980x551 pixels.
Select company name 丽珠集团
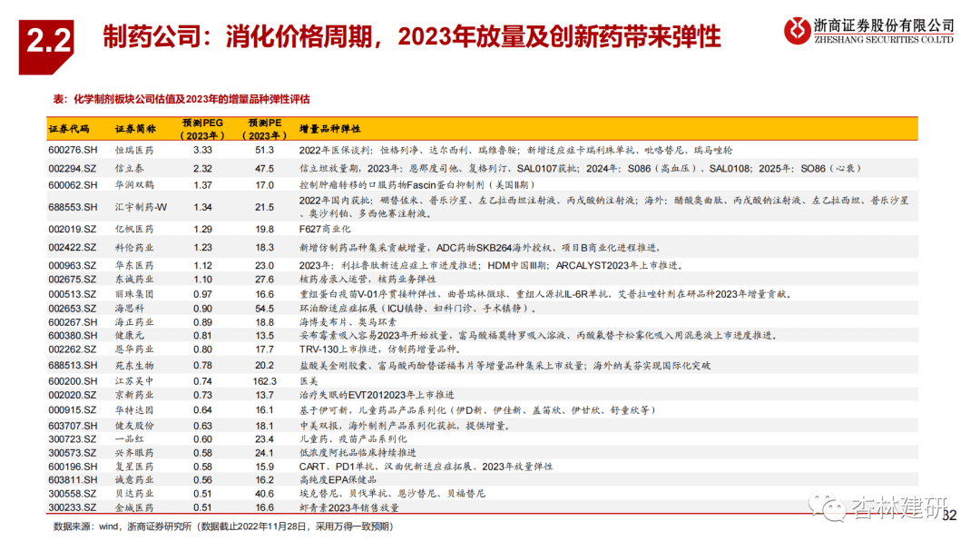coord(133,294)
